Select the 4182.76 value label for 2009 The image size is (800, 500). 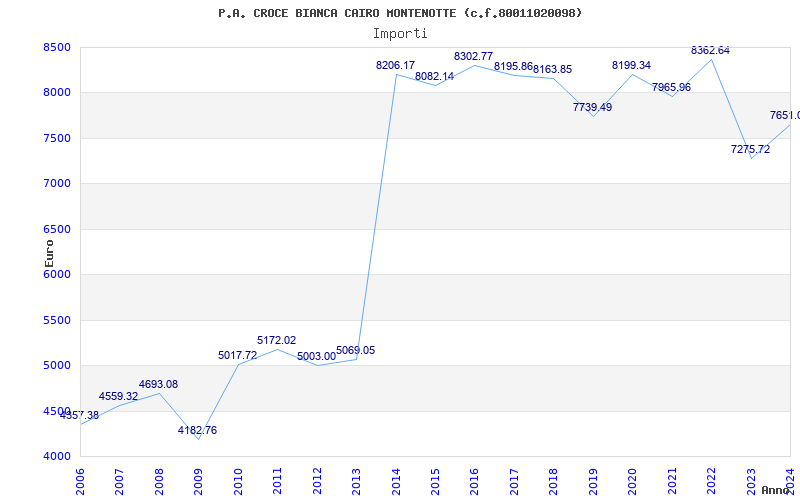coord(197,430)
